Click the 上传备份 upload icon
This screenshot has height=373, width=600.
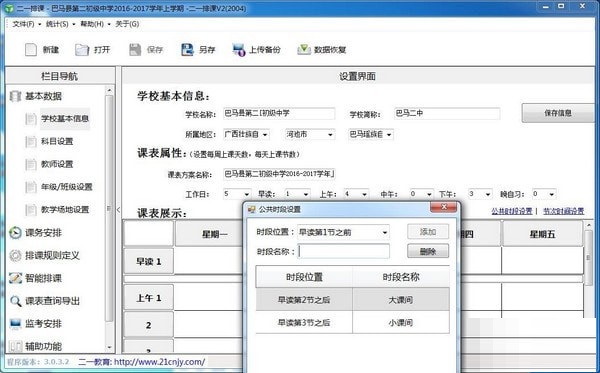239,50
